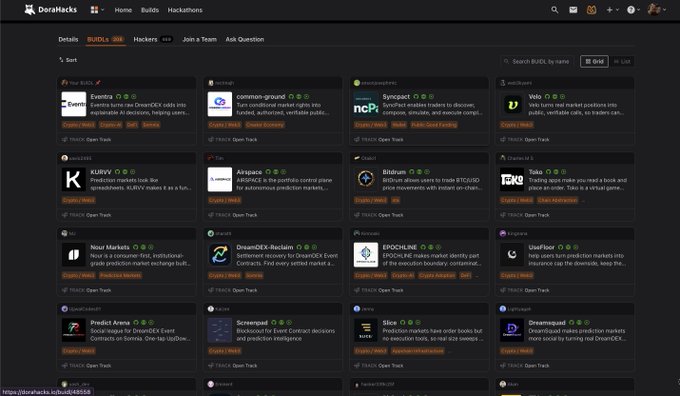Click the DoraHacks logo
The image size is (680, 396).
tap(50, 10)
